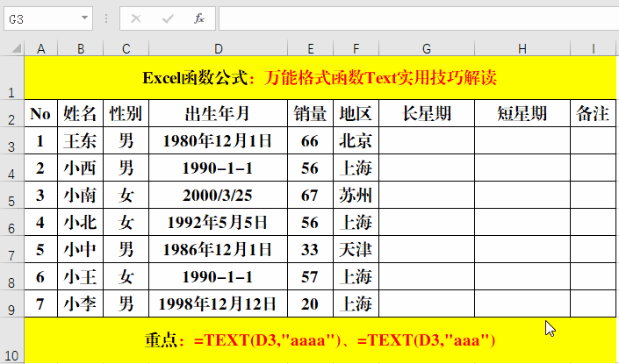This screenshot has height=364, width=619.
Task: Click the Select All corner triangle
Action: (16, 48)
